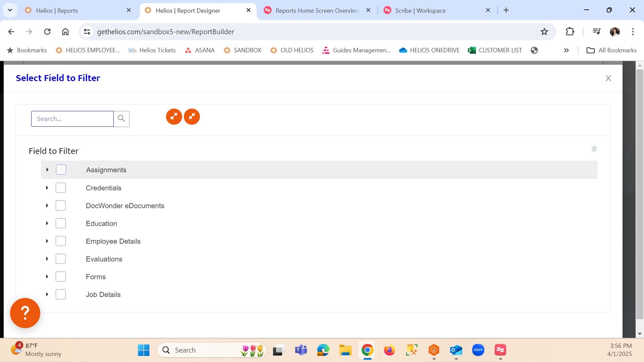Close the Select Field to Filter dialog
The image size is (644, 362).
[x=608, y=78]
